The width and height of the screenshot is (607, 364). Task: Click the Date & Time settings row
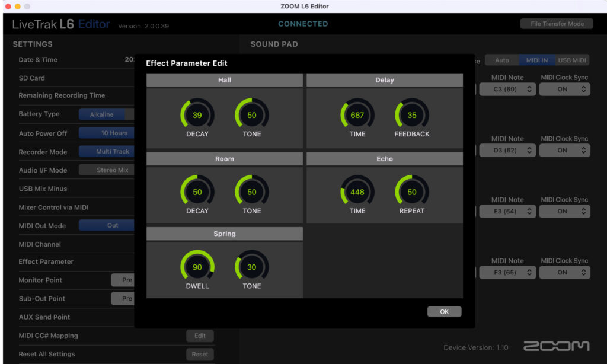pos(76,60)
